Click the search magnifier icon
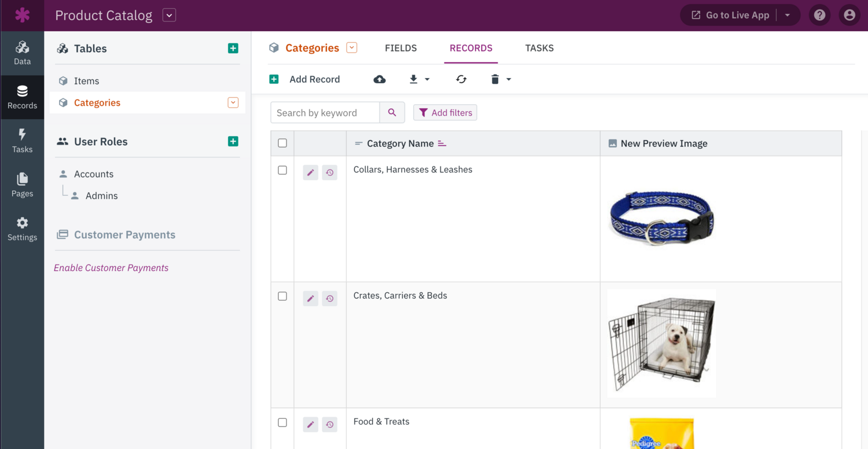Viewport: 868px width, 449px height. pyautogui.click(x=392, y=113)
